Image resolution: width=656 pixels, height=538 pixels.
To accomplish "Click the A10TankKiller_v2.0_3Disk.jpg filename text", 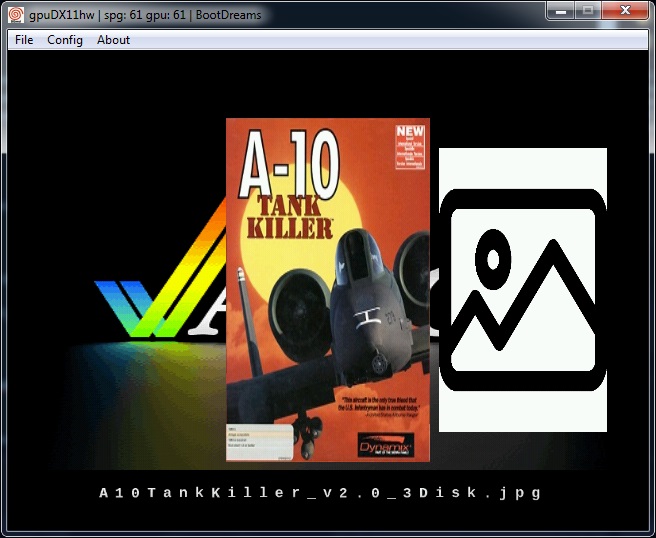I will click(320, 493).
